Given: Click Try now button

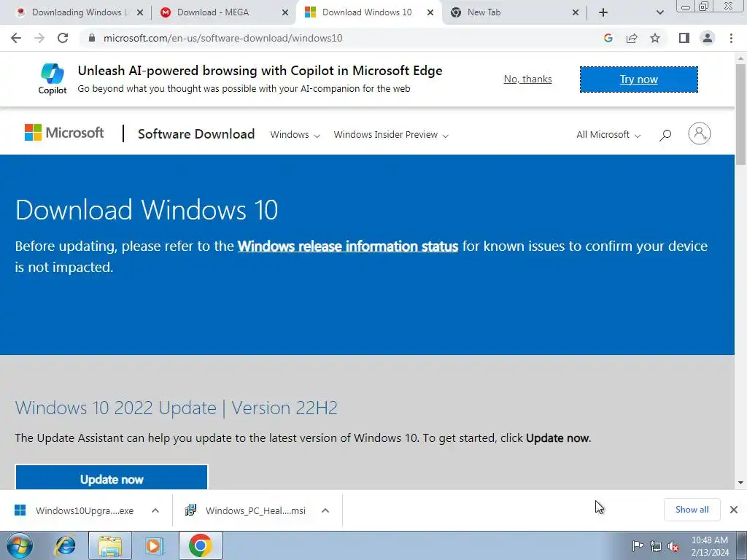Looking at the screenshot, I should click(x=639, y=79).
